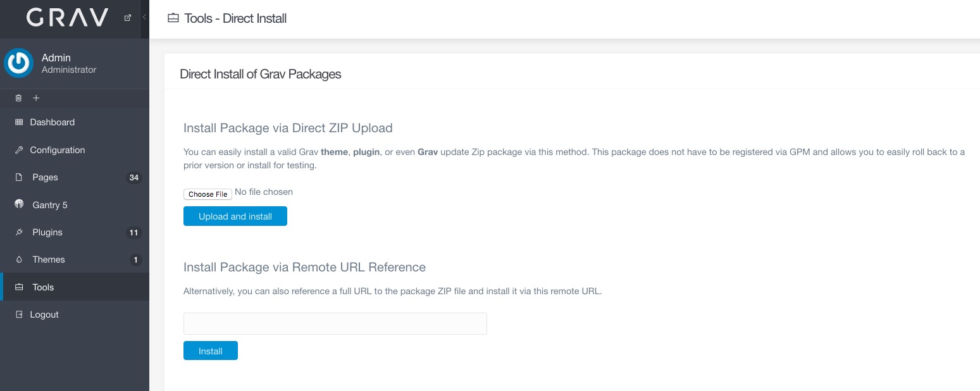Click the trash can clear-cache icon
Viewport: 980px width, 391px height.
(18, 98)
